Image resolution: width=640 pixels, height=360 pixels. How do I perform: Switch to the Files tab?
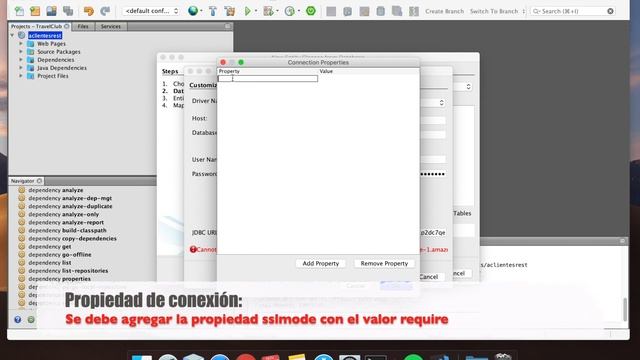83,26
